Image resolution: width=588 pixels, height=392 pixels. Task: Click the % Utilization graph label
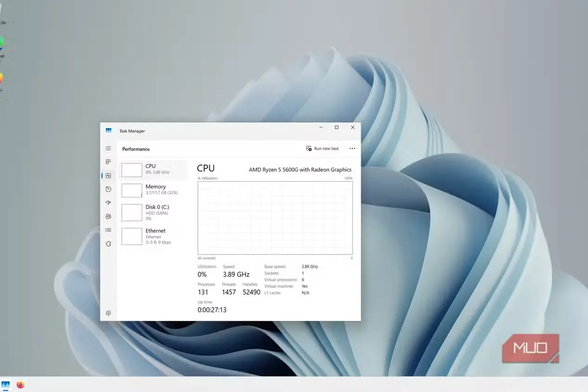[208, 178]
